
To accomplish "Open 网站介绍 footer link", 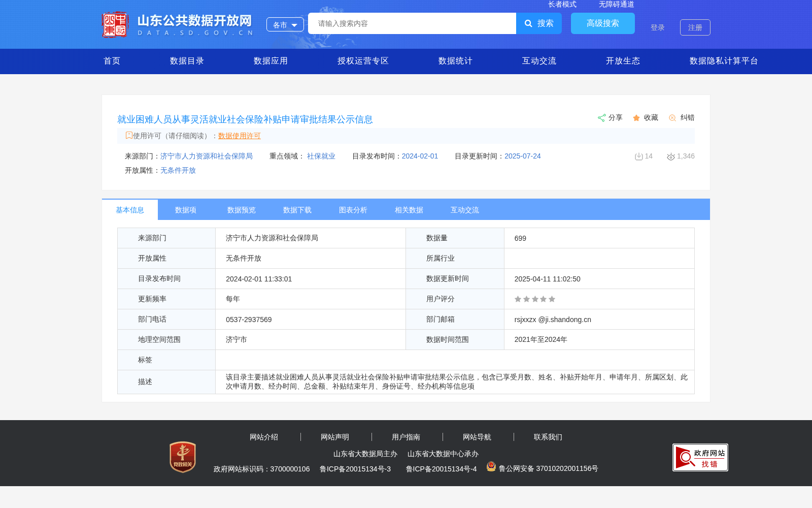I will click(264, 437).
